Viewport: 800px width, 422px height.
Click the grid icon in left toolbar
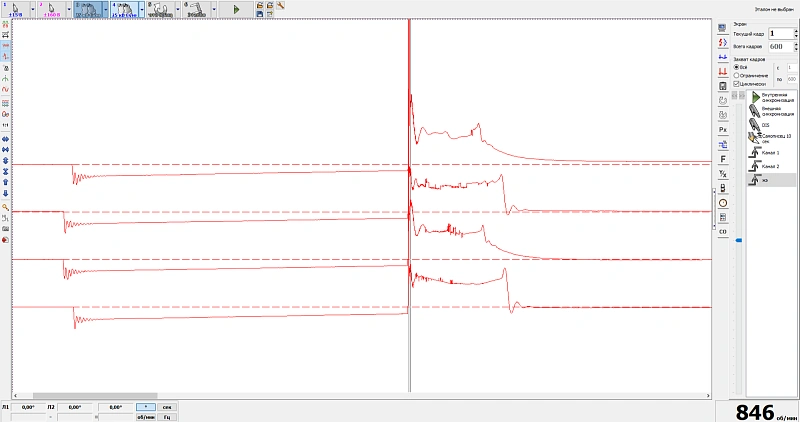click(x=5, y=103)
